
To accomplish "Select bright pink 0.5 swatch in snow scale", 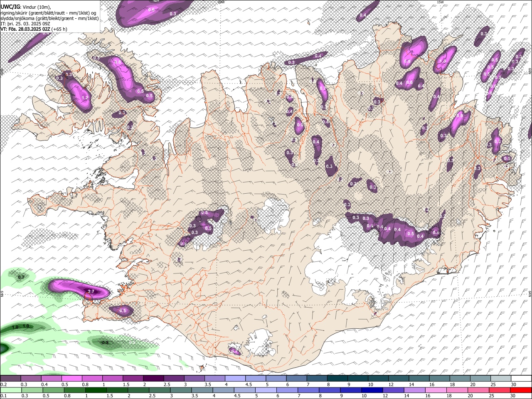I will pyautogui.click(x=71, y=378).
